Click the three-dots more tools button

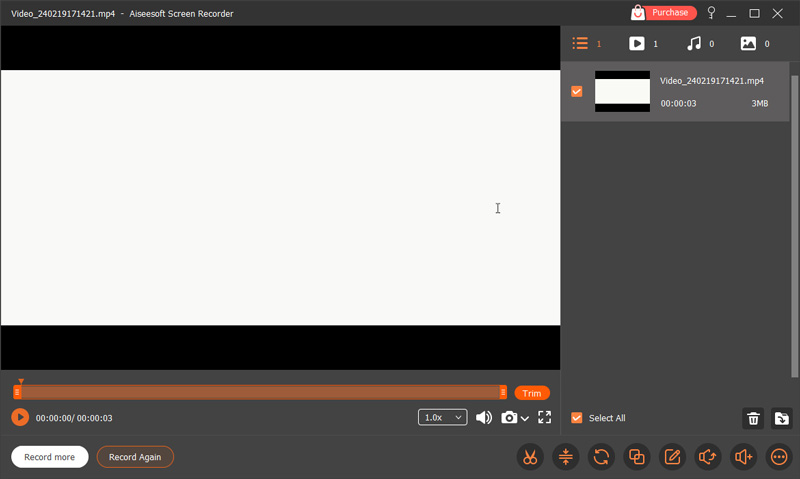[x=779, y=457]
